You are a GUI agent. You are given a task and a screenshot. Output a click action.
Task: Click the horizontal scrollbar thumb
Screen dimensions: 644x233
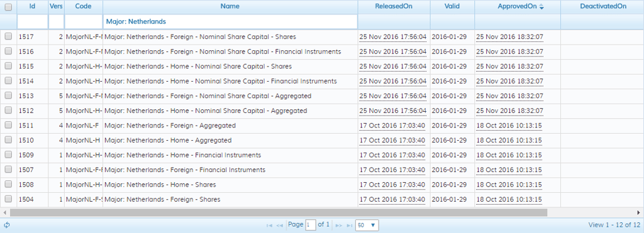tap(279, 212)
